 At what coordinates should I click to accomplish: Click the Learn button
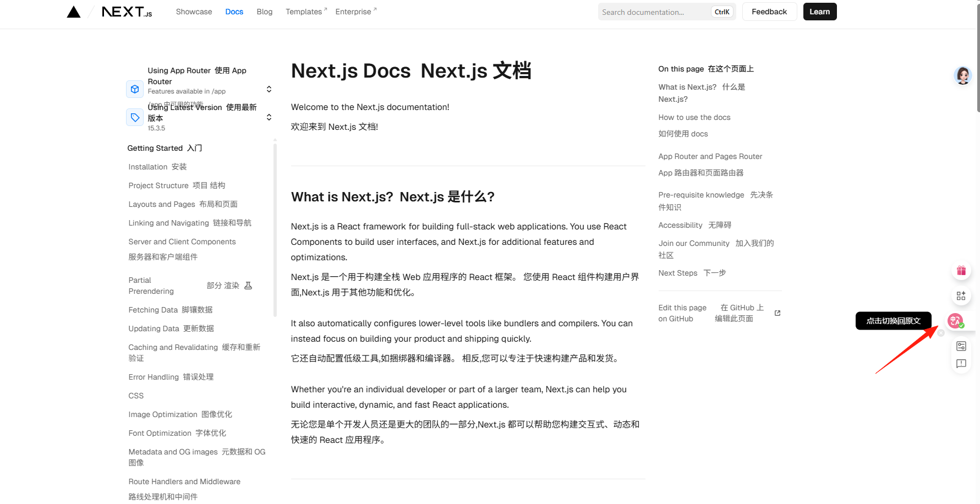coord(820,12)
